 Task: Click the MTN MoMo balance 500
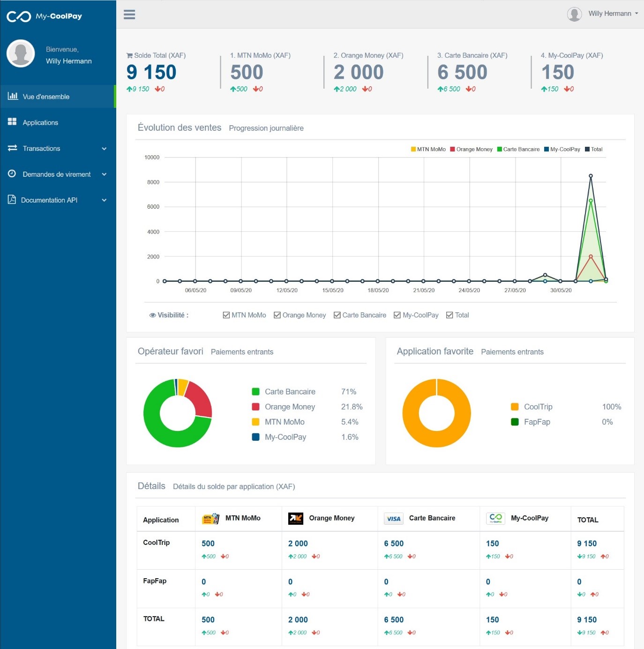pyautogui.click(x=247, y=72)
